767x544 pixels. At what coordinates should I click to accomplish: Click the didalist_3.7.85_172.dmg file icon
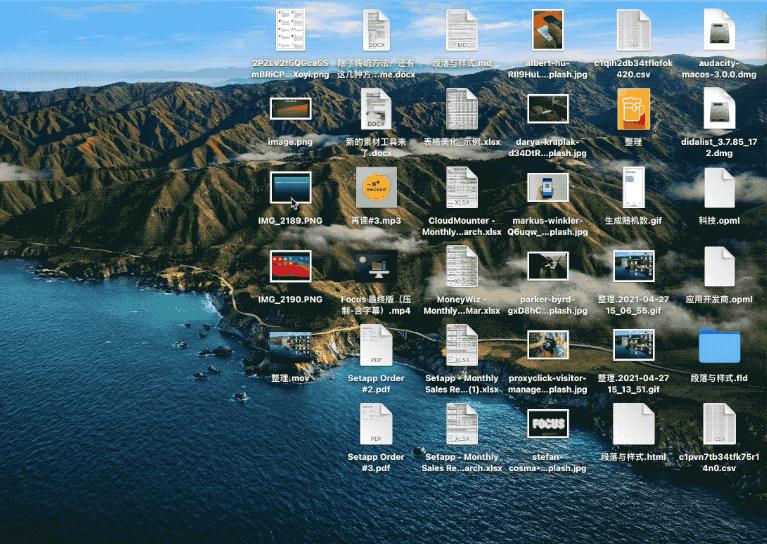719,108
